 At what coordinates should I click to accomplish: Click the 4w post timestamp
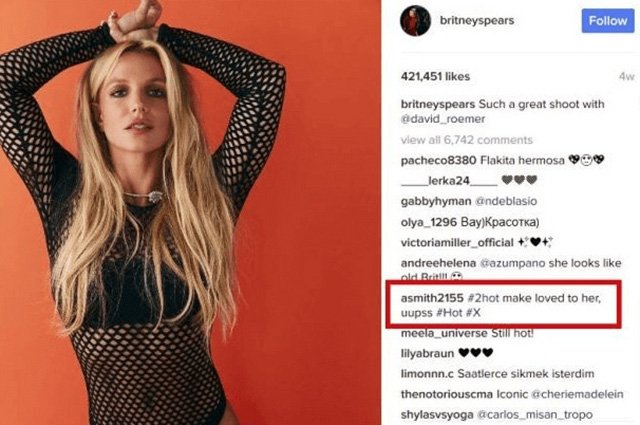pos(627,77)
